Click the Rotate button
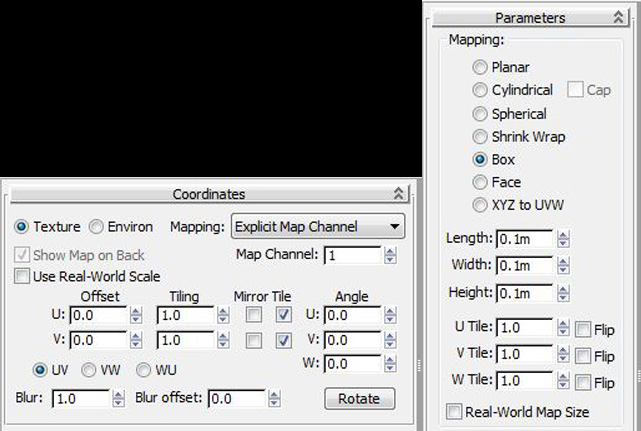Viewport: 641px width, 431px height. pyautogui.click(x=359, y=398)
